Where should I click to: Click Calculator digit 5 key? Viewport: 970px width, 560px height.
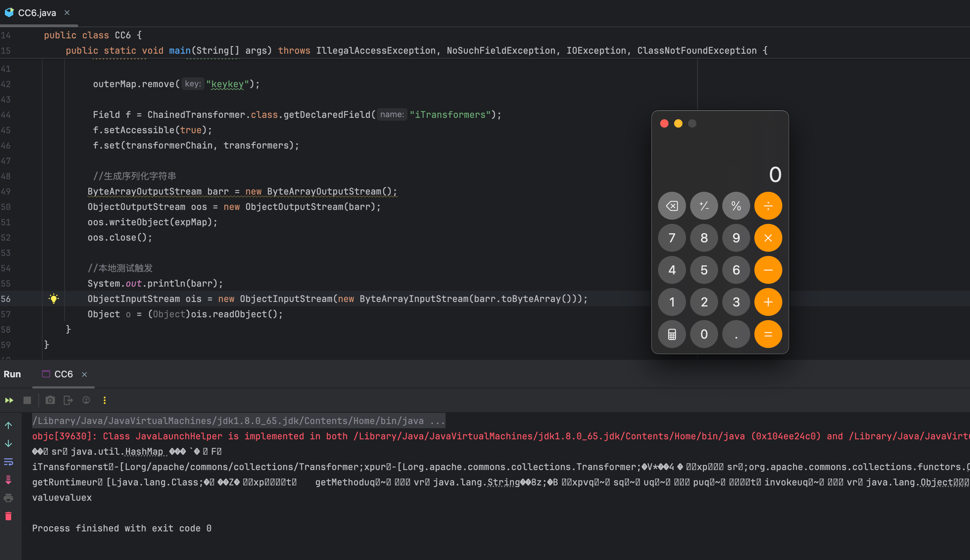click(x=704, y=270)
